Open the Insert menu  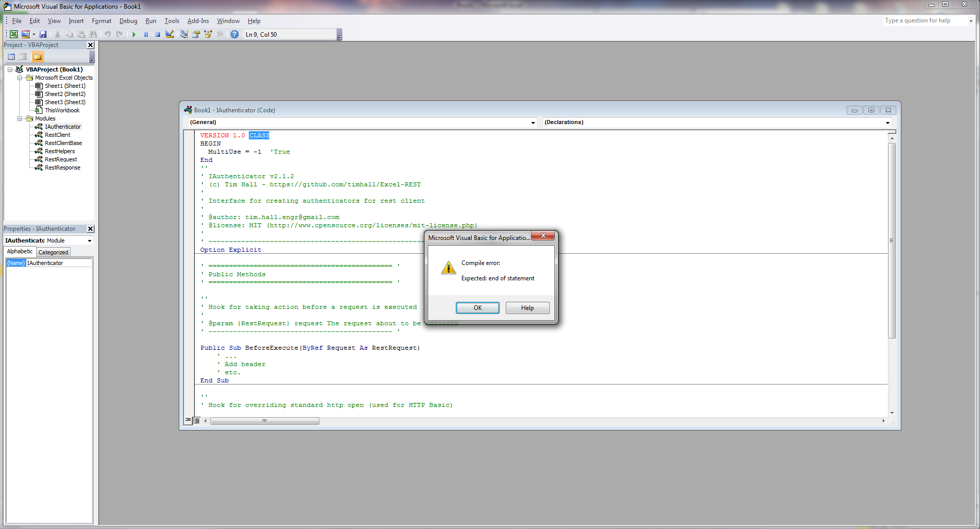[x=76, y=21]
